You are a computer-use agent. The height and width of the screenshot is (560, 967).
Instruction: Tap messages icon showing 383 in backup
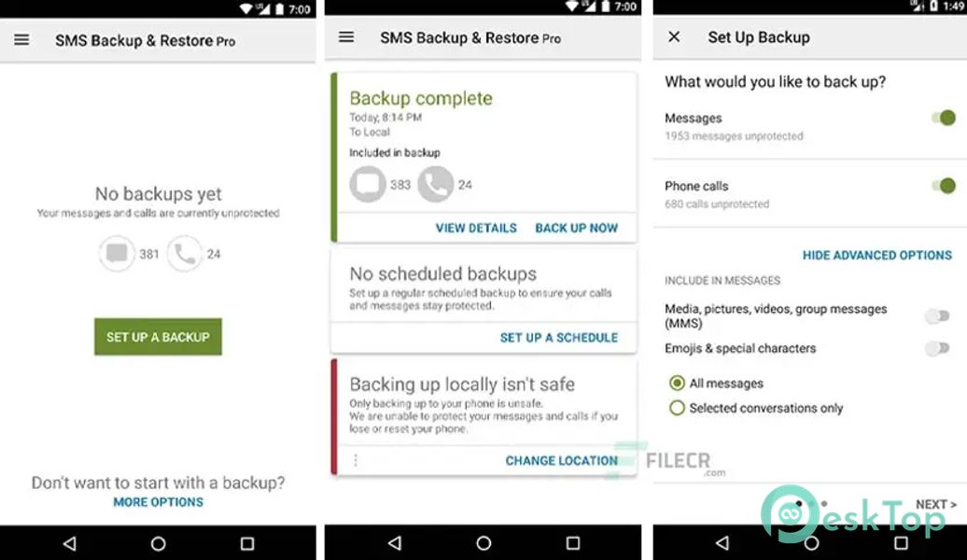pyautogui.click(x=368, y=185)
